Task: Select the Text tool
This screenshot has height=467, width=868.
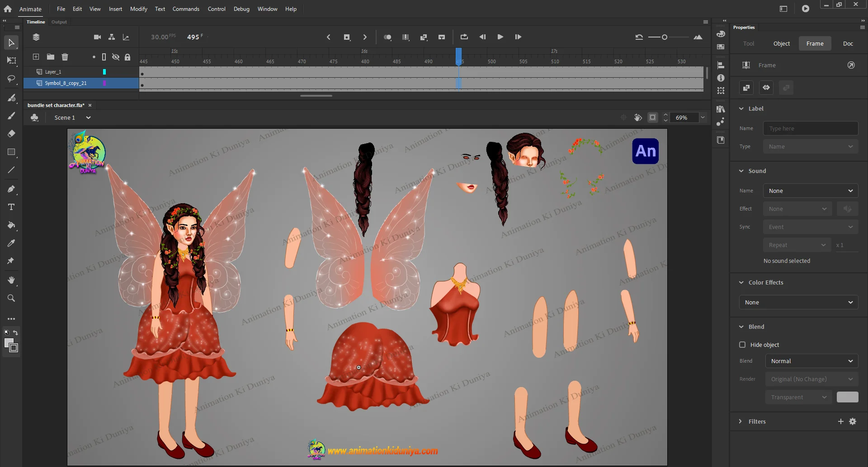Action: click(11, 207)
